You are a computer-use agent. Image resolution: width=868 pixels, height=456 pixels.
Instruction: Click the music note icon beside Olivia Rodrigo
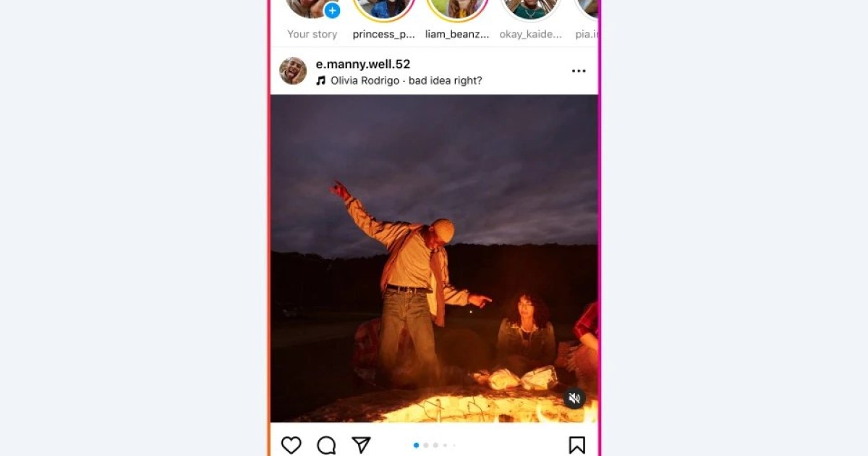coord(321,80)
